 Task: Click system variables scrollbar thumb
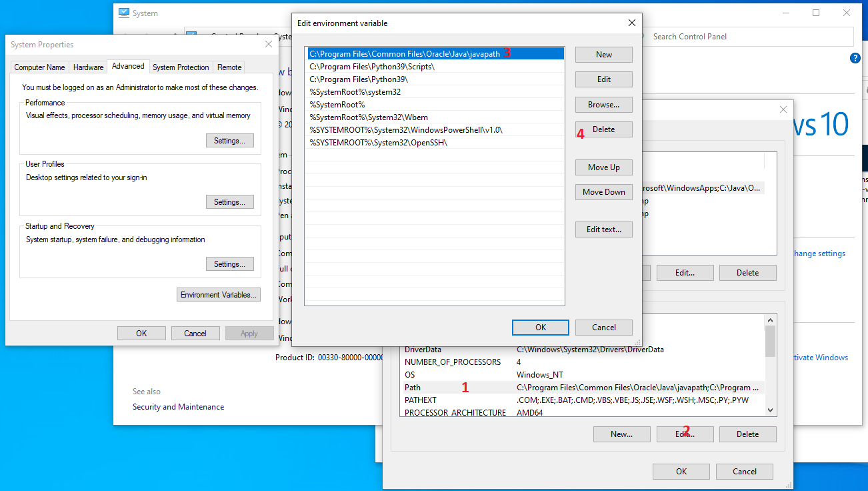pos(771,342)
